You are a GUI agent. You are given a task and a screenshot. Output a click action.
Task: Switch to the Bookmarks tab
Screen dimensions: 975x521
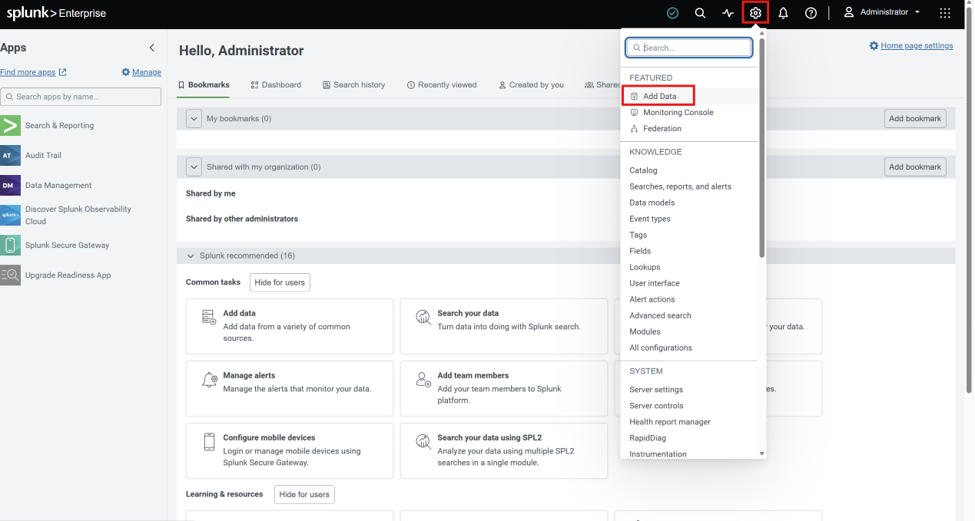click(204, 85)
